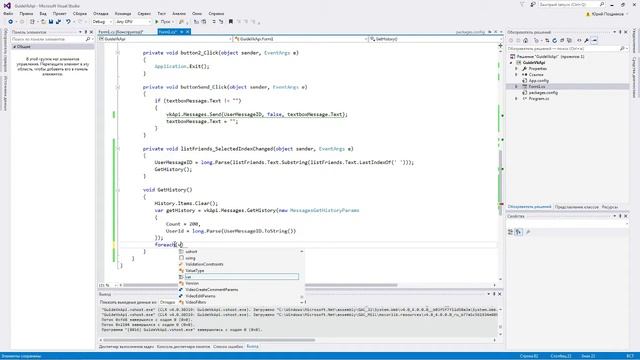This screenshot has height=360, width=640.
Task: Collapse the GetHistory method outline
Action: coord(118,190)
